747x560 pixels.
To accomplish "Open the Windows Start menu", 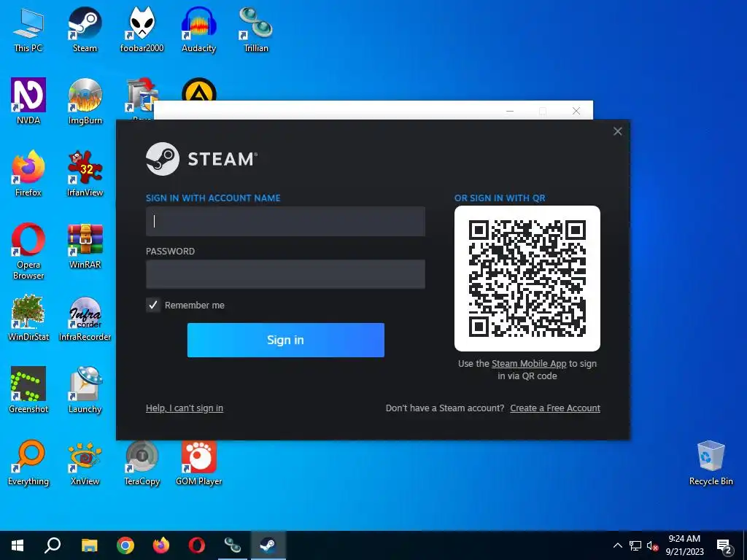I will click(x=18, y=545).
